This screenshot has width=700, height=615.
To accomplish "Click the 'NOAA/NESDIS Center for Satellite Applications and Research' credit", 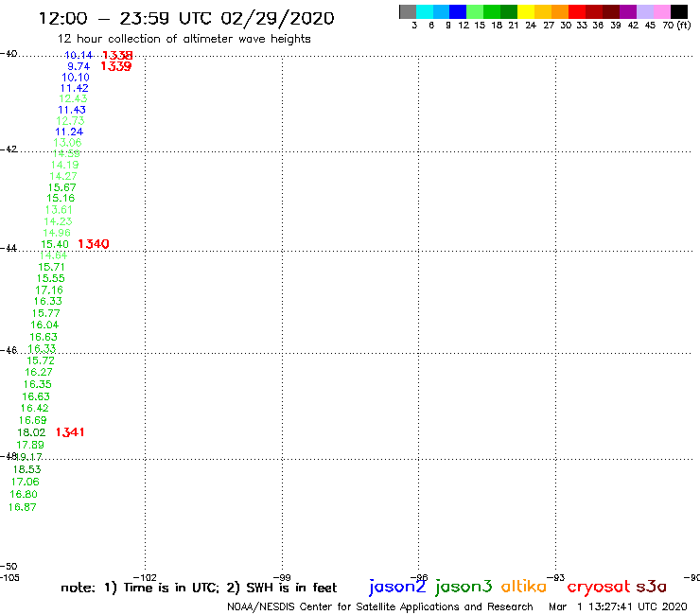I will point(380,606).
